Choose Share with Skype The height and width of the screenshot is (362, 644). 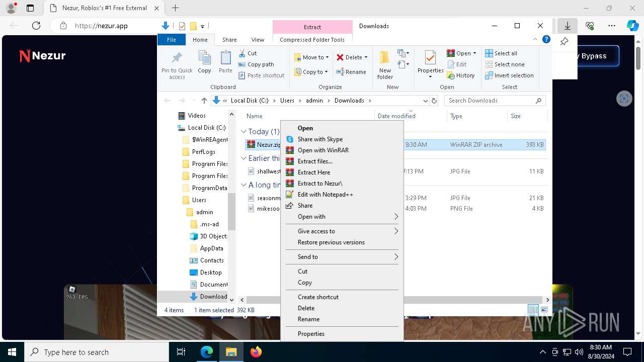coord(342,139)
